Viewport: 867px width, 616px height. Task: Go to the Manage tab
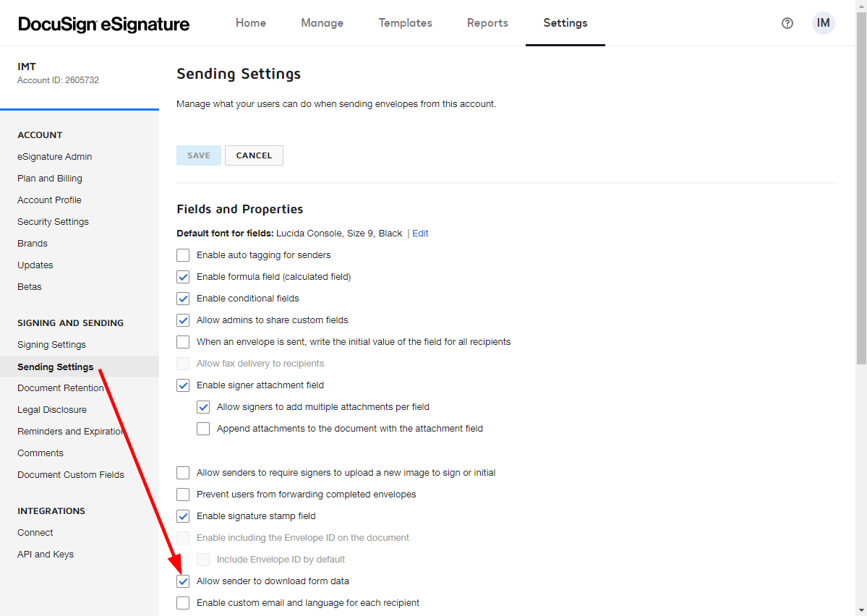coord(322,22)
